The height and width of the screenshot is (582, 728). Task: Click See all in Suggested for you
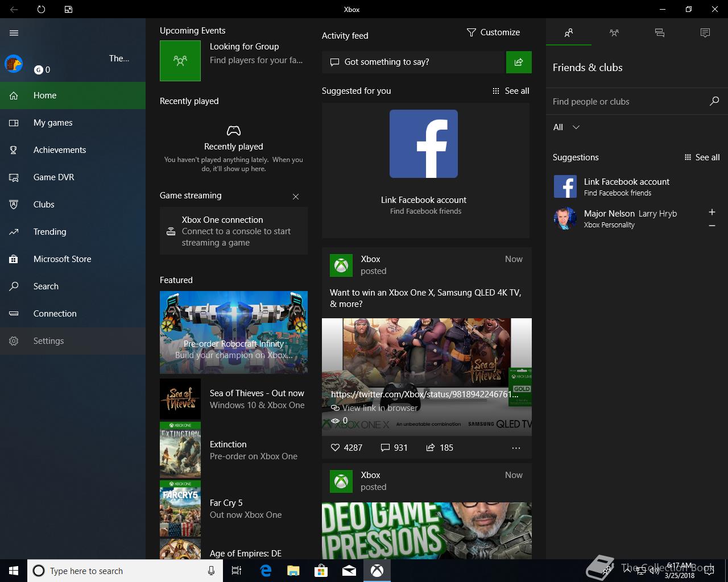point(511,91)
